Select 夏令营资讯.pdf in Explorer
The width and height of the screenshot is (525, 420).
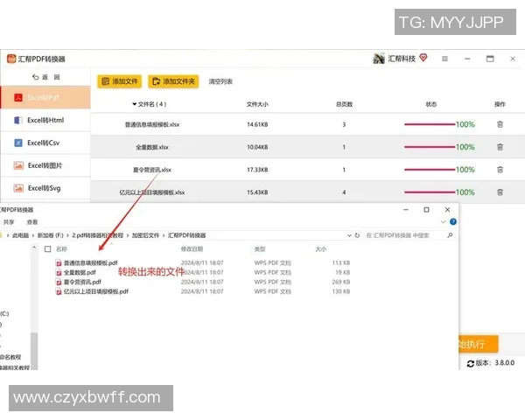pos(82,282)
